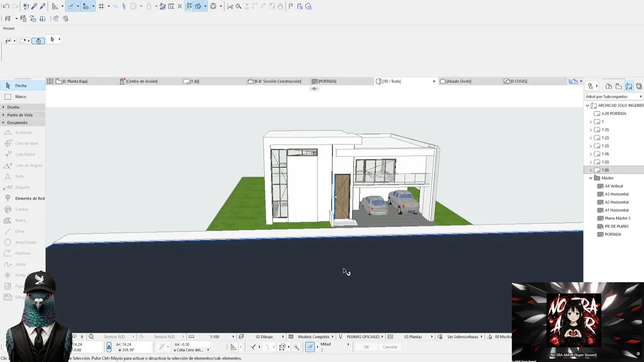Switch to the 0. Planta Baja tab
The image size is (644, 362).
[86, 81]
